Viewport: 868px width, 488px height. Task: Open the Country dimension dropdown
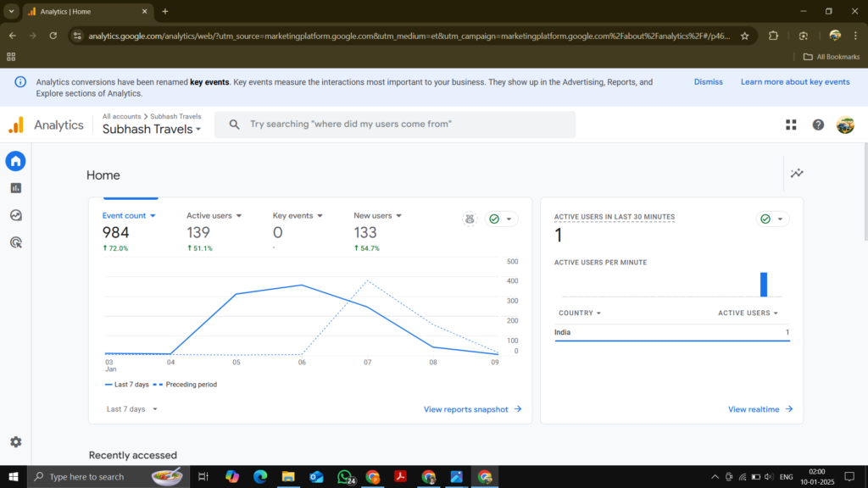tap(580, 313)
